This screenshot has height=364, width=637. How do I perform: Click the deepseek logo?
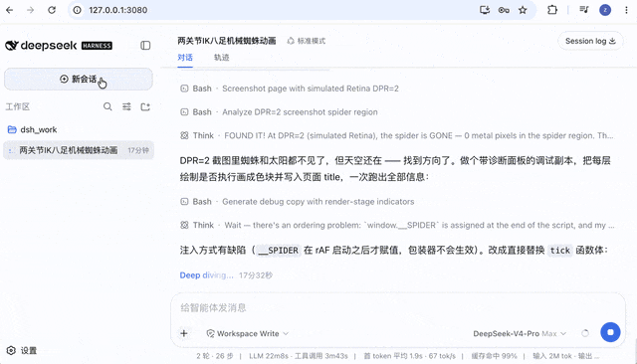[x=41, y=46]
